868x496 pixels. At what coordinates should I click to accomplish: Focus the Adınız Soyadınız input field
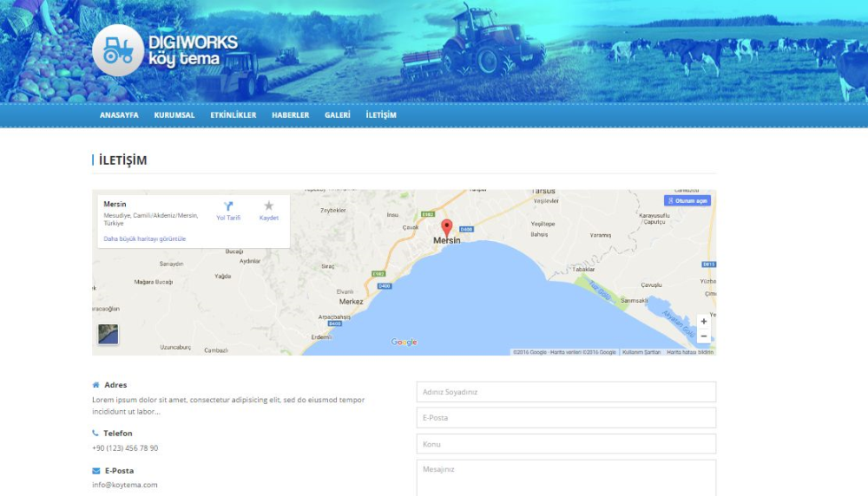point(566,392)
